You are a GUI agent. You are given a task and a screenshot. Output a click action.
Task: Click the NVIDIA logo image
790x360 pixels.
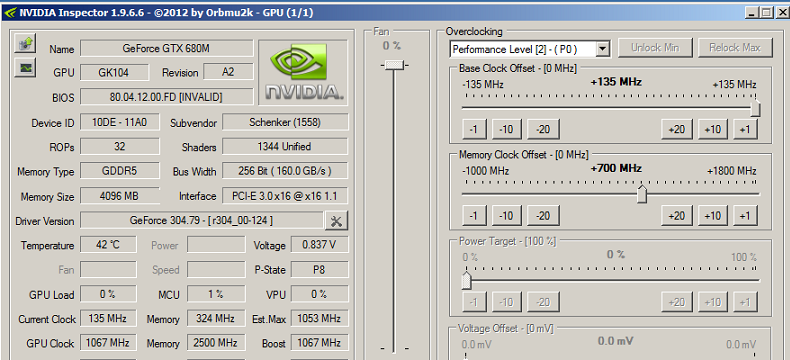[x=302, y=73]
